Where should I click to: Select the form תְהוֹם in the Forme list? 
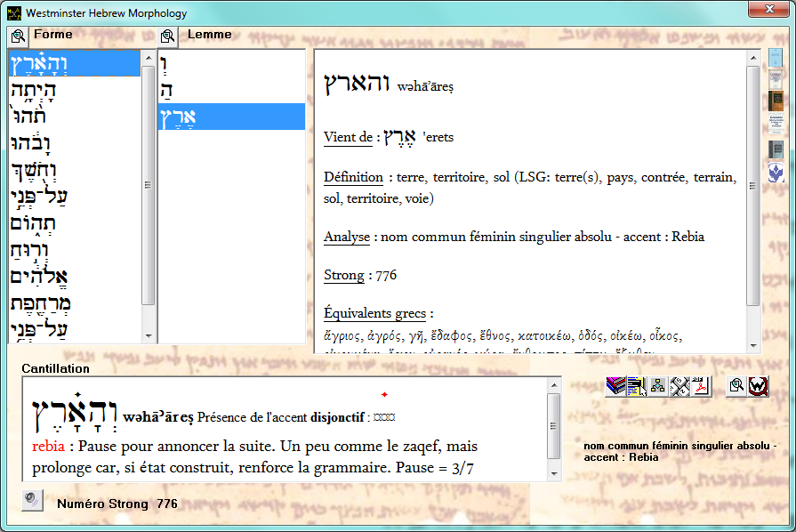[x=75, y=223]
